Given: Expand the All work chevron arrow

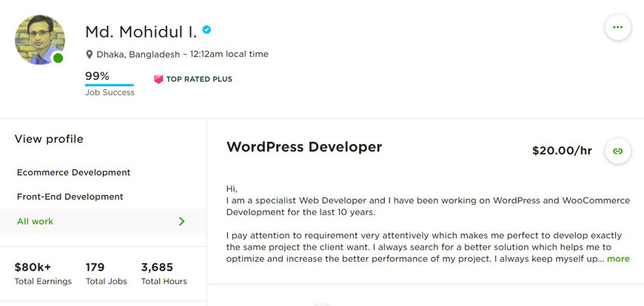Looking at the screenshot, I should (182, 222).
